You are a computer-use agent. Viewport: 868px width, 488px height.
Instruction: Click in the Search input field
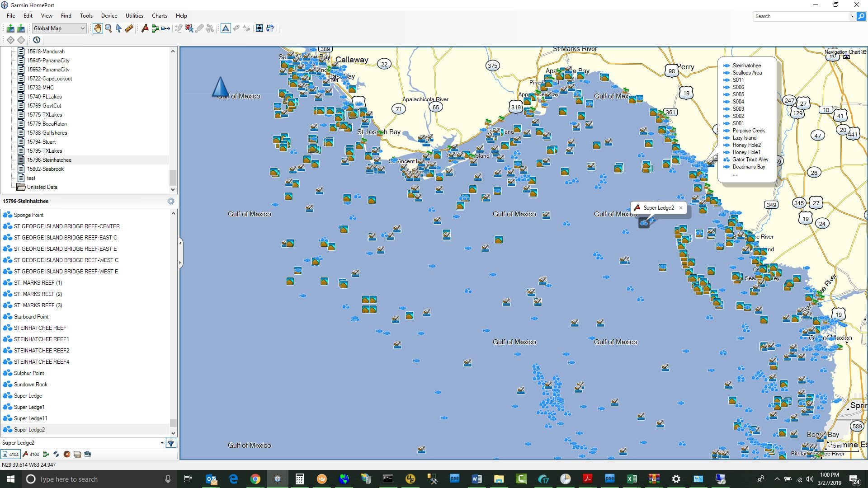(802, 16)
